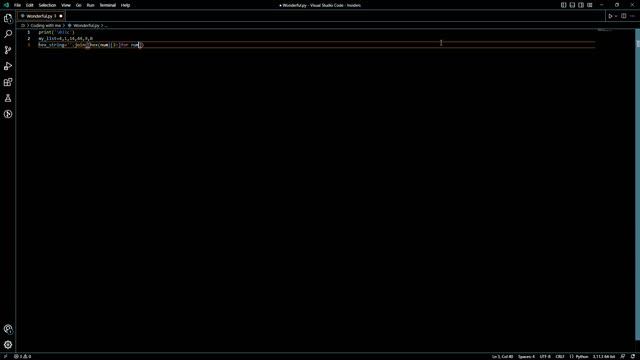Click the drive breadcrumb at path start
The image size is (640, 360).
pos(23,25)
